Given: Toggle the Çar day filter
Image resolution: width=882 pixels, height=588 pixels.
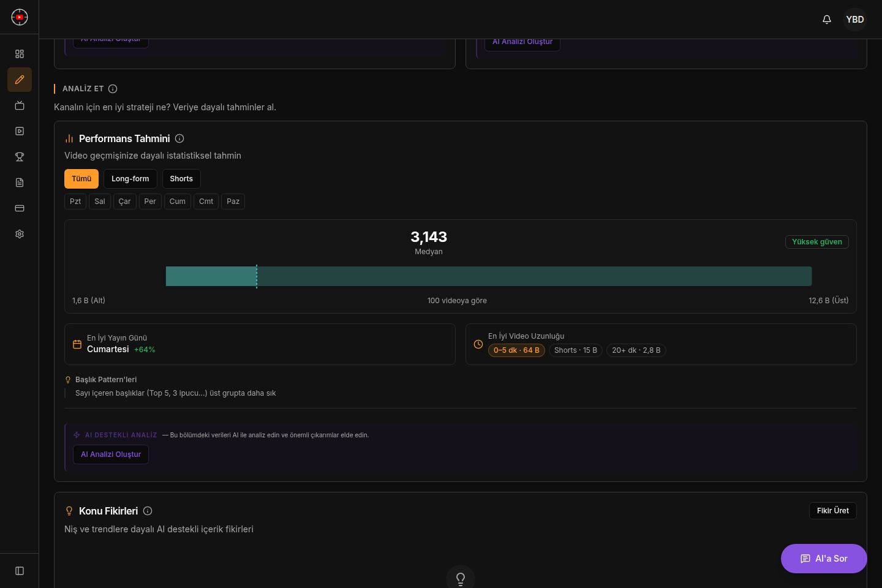Looking at the screenshot, I should pyautogui.click(x=125, y=202).
